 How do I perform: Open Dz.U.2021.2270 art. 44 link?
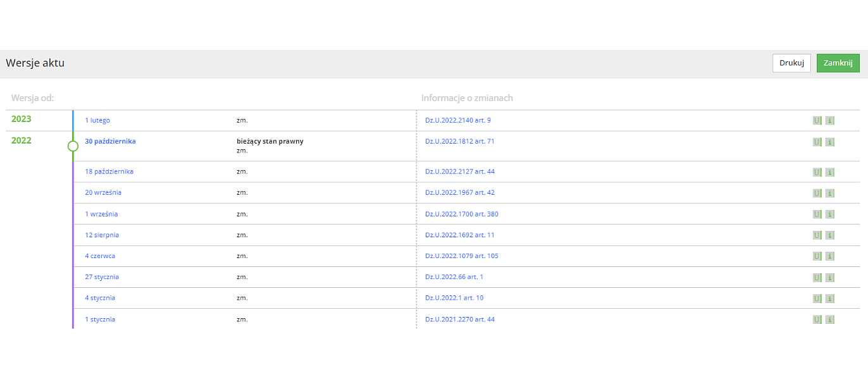459,319
